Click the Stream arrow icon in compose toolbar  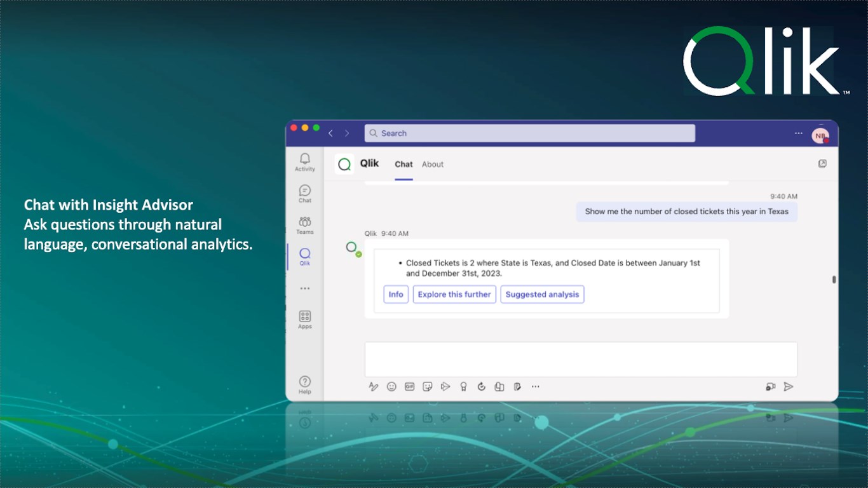click(445, 386)
